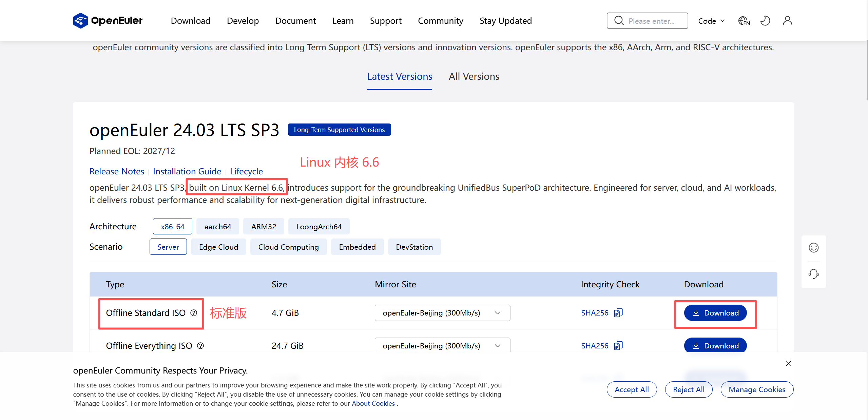868x420 pixels.
Task: Switch to the All Versions tab
Action: (x=474, y=77)
